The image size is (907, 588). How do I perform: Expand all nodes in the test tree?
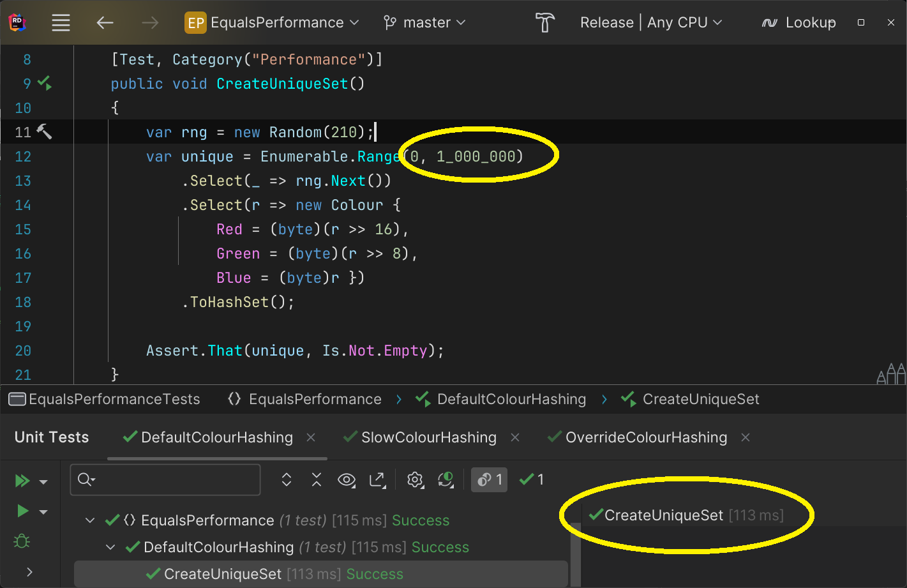[287, 479]
